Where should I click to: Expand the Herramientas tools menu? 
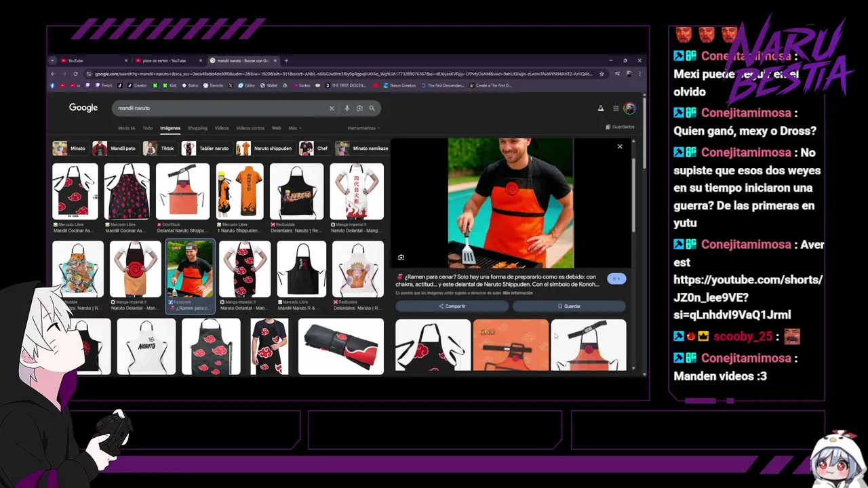(363, 127)
